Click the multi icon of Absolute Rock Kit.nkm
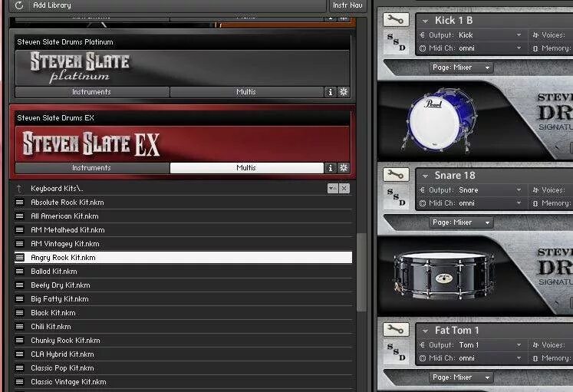Viewport: 573px width, 392px height. (19, 202)
